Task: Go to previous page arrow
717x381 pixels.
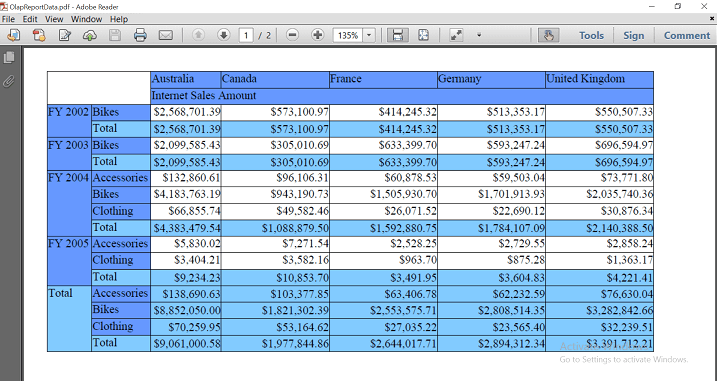Action: (198, 35)
